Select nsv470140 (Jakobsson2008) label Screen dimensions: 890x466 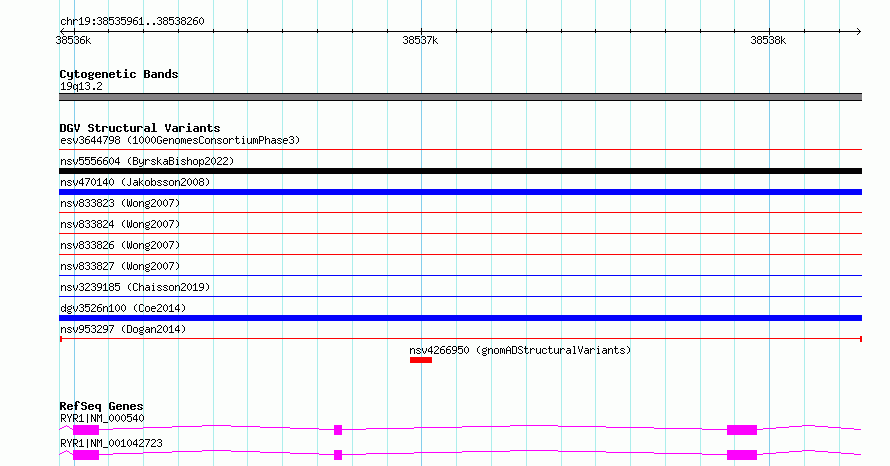tap(135, 182)
